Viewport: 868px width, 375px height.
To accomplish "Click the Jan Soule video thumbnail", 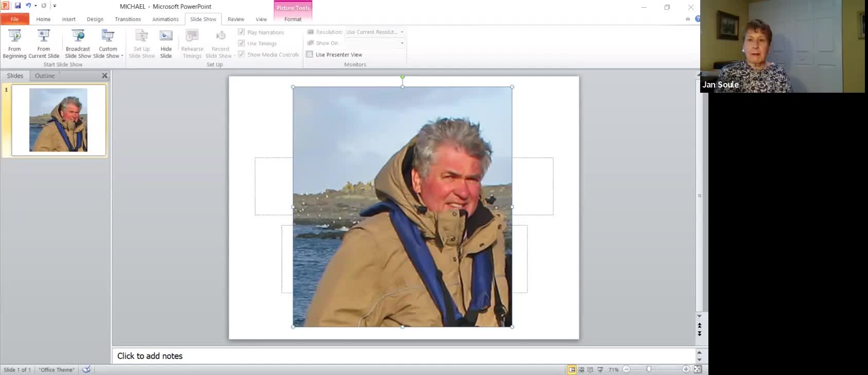I will (783, 46).
